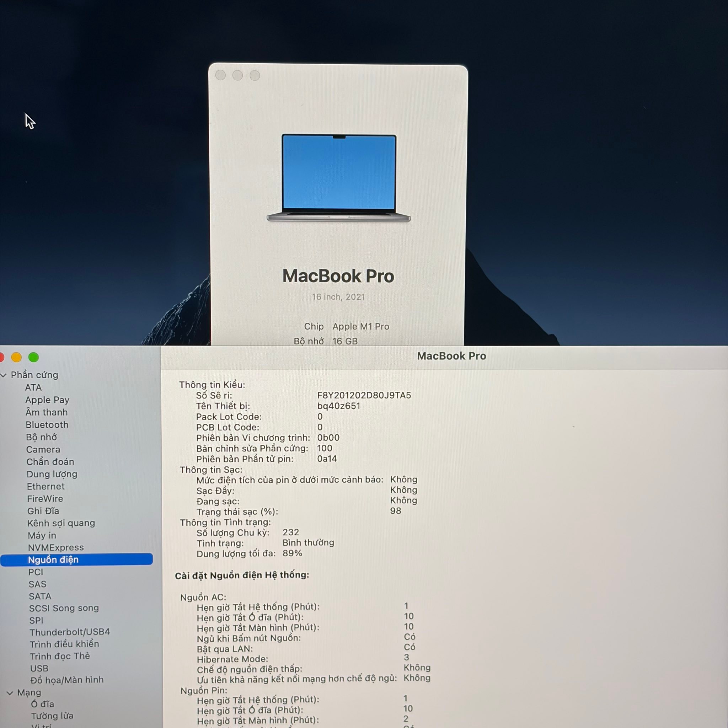This screenshot has width=728, height=728.
Task: Select SAS in the sidebar
Action: [37, 584]
